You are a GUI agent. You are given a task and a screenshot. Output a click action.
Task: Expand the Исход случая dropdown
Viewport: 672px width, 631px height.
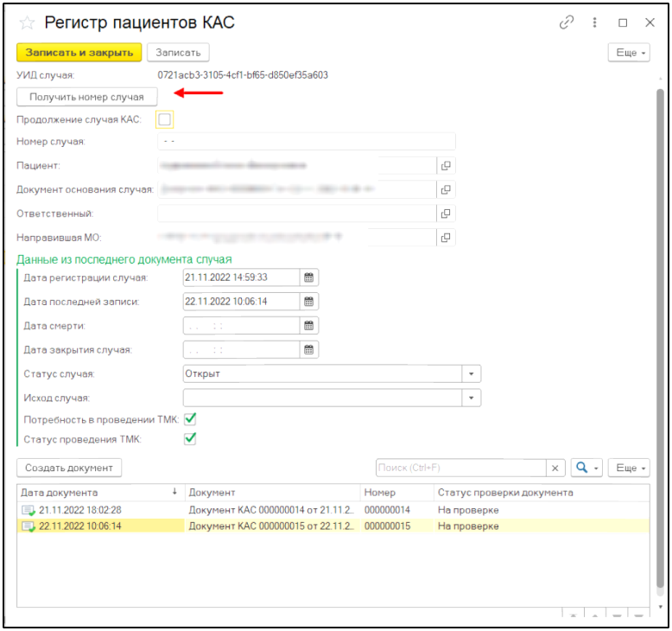point(472,398)
